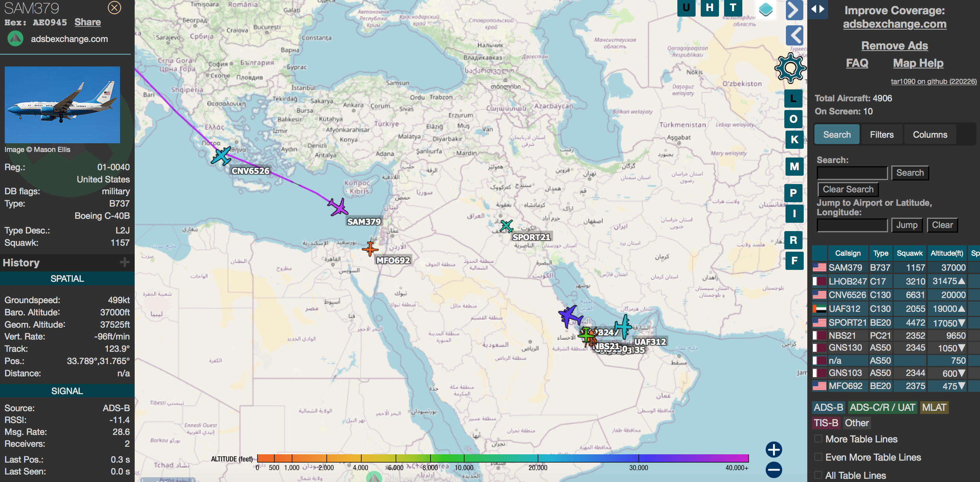Screen dimensions: 980x482
Task: Close the SAM379 aircraft details panel
Action: click(114, 8)
